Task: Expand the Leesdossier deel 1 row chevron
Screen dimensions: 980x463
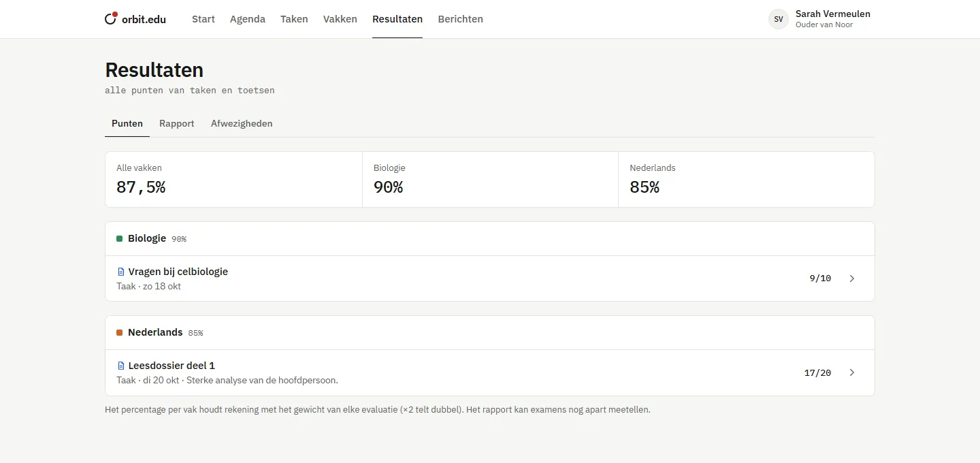Action: [x=852, y=372]
